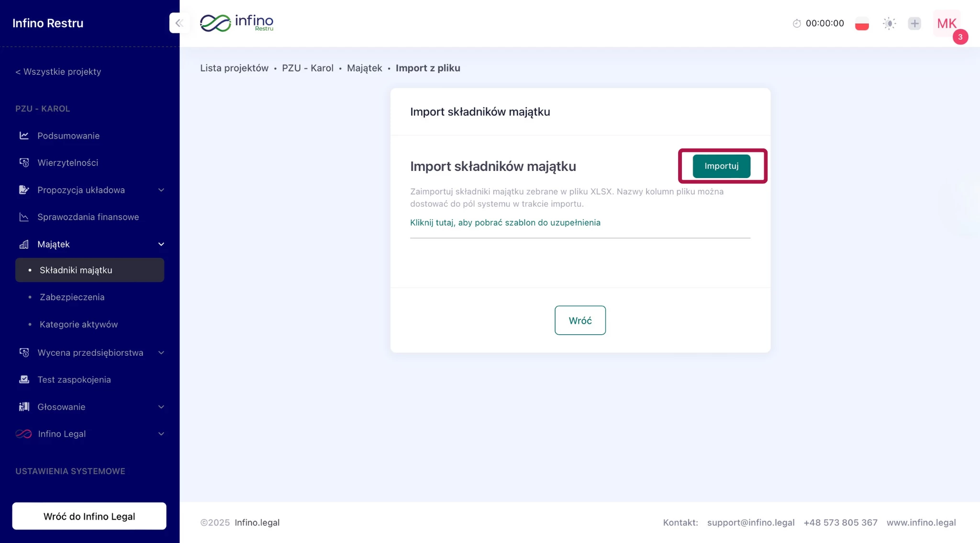Expand Propozycja układowa submenu chevron
The height and width of the screenshot is (543, 980).
161,190
